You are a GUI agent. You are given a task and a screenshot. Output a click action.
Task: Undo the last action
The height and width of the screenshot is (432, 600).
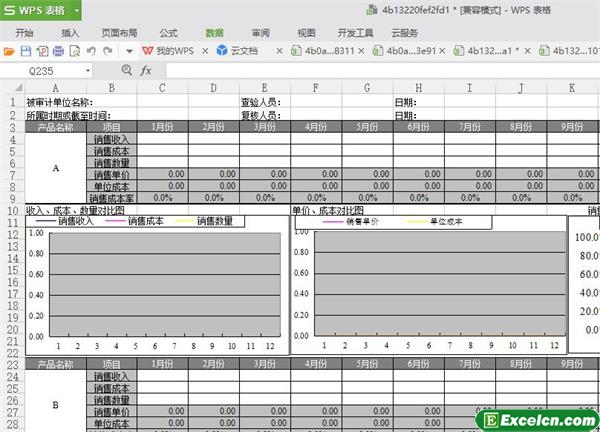click(89, 50)
